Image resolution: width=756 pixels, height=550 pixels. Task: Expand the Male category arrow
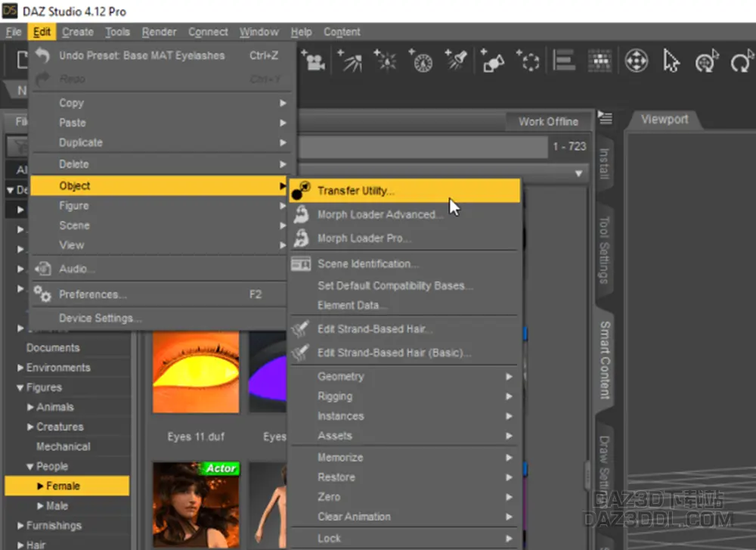click(x=40, y=505)
